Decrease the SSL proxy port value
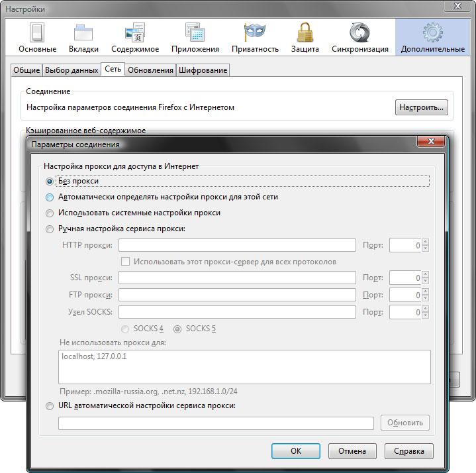This screenshot has height=473, width=476. point(425,281)
